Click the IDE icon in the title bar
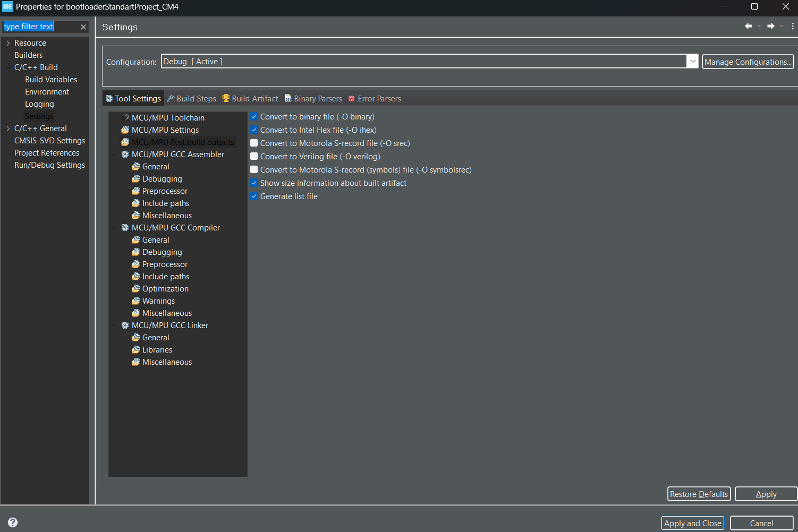Image resolution: width=798 pixels, height=532 pixels. click(x=7, y=6)
